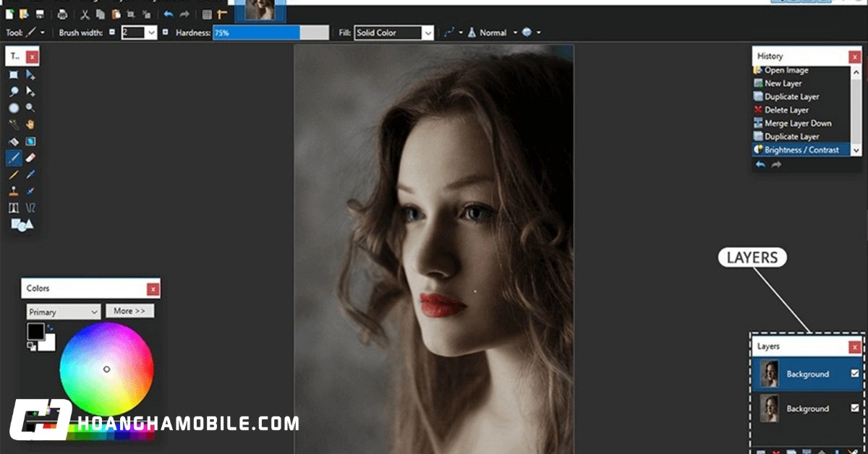Select the Gradient tool
868x454 pixels.
(30, 141)
